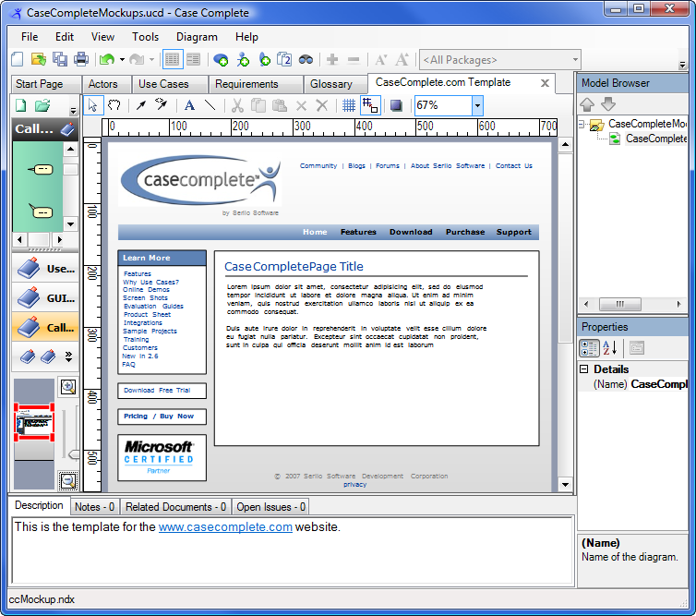Click the decrease font size icon
The image size is (696, 616).
click(381, 59)
